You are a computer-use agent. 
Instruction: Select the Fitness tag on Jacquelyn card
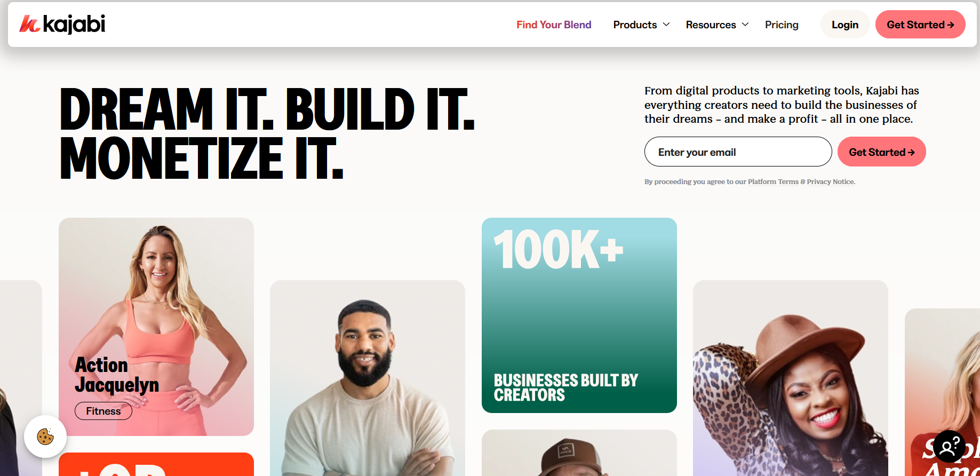pyautogui.click(x=103, y=411)
